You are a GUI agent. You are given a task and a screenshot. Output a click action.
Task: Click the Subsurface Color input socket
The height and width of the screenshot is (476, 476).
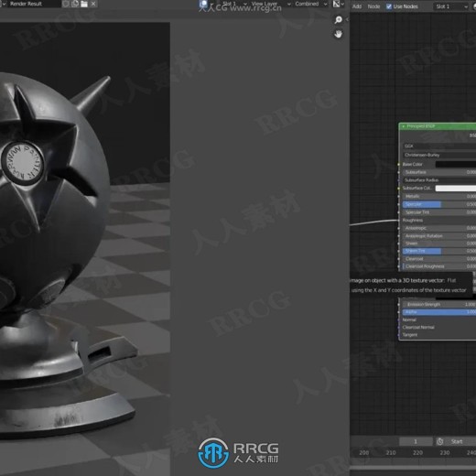pyautogui.click(x=399, y=188)
